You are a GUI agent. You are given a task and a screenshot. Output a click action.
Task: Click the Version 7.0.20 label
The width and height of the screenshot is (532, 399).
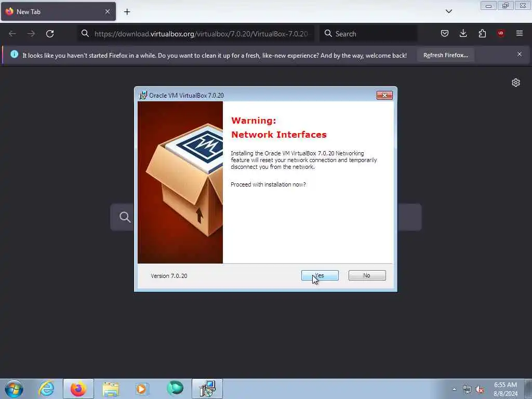pyautogui.click(x=169, y=276)
